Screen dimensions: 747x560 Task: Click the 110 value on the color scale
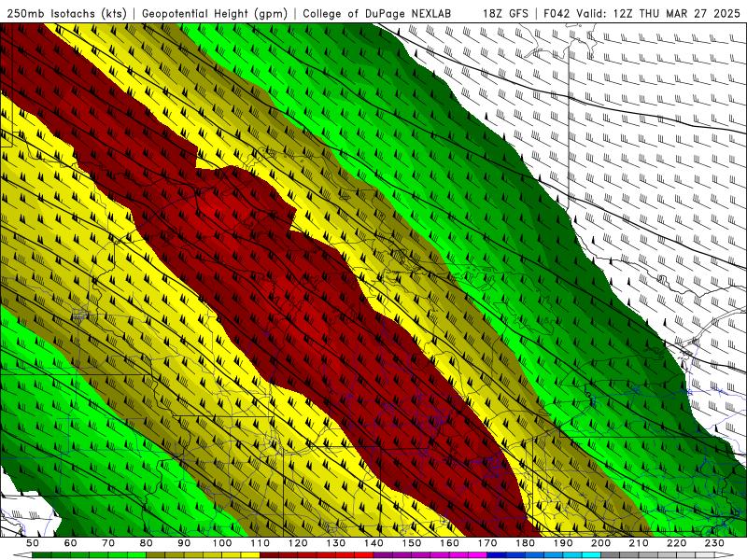[x=260, y=543]
